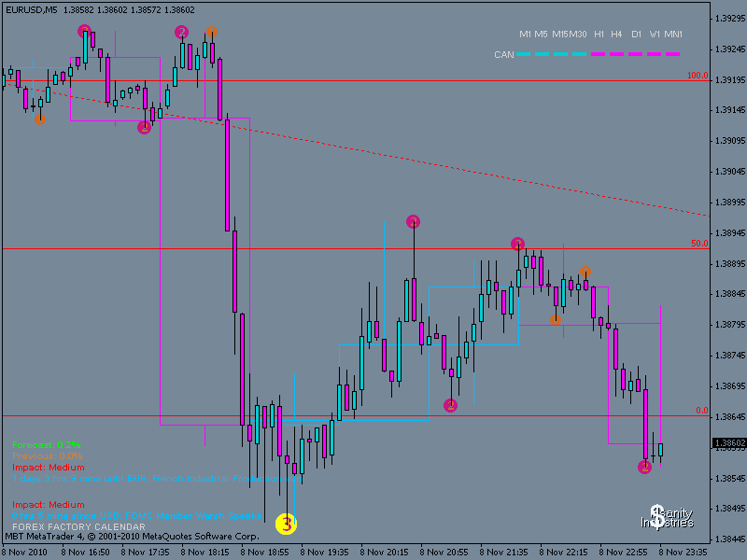Viewport: 747px width, 560px height.
Task: Select the M30 timeframe label
Action: click(578, 35)
